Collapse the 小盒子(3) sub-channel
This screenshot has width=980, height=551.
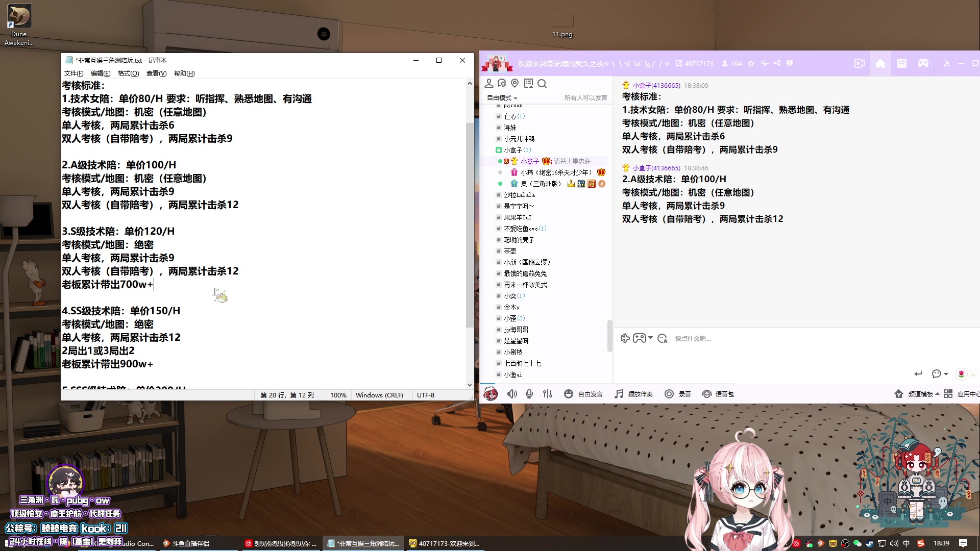499,150
